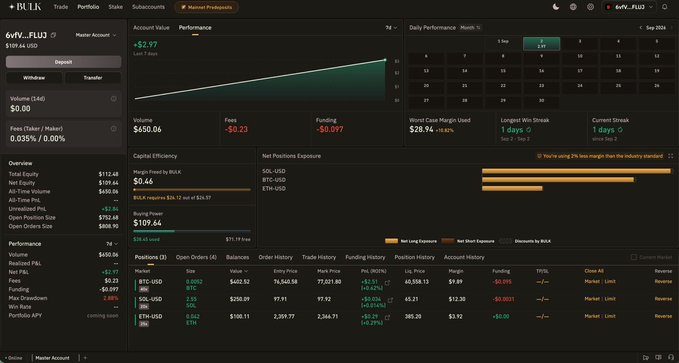Share ETH-USD position PnL
The height and width of the screenshot is (363, 679).
pyautogui.click(x=387, y=317)
